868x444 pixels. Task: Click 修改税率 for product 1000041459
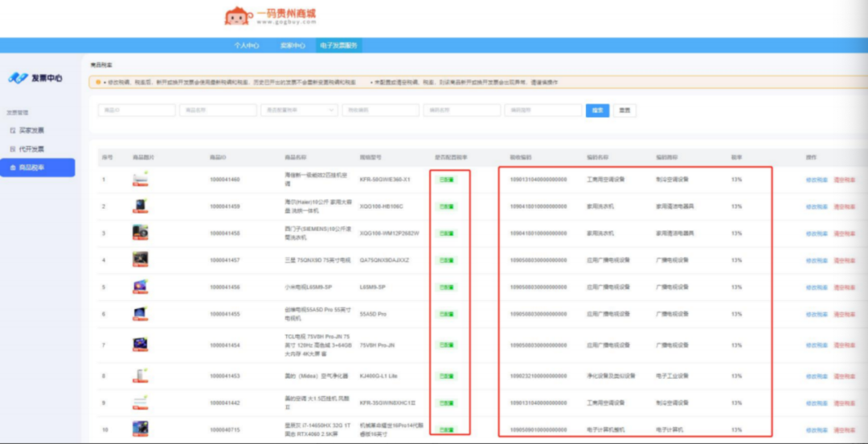817,206
